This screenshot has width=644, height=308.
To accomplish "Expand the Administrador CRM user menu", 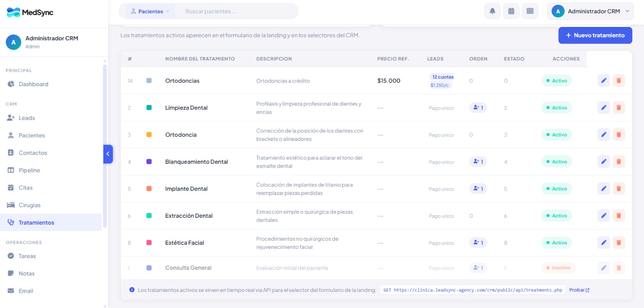I will click(590, 11).
